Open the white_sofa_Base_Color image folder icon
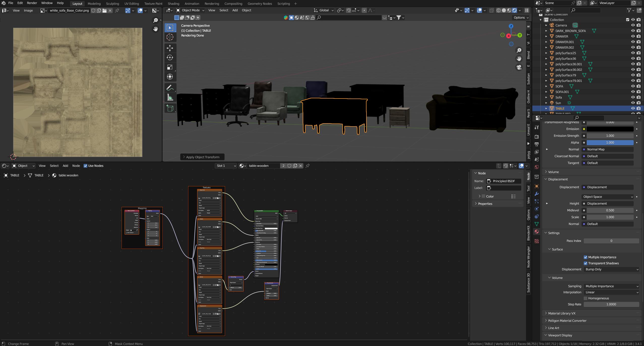Viewport: 644px width, 346px height. 104,10
